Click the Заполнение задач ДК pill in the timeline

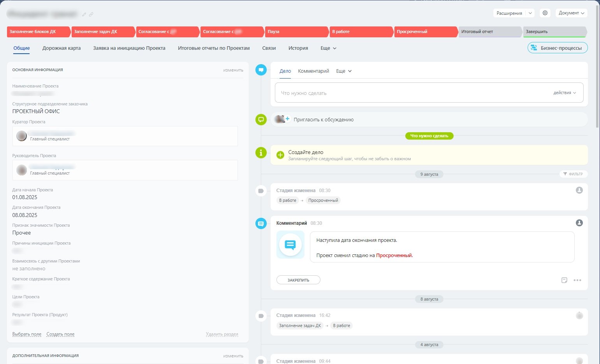[x=300, y=325]
